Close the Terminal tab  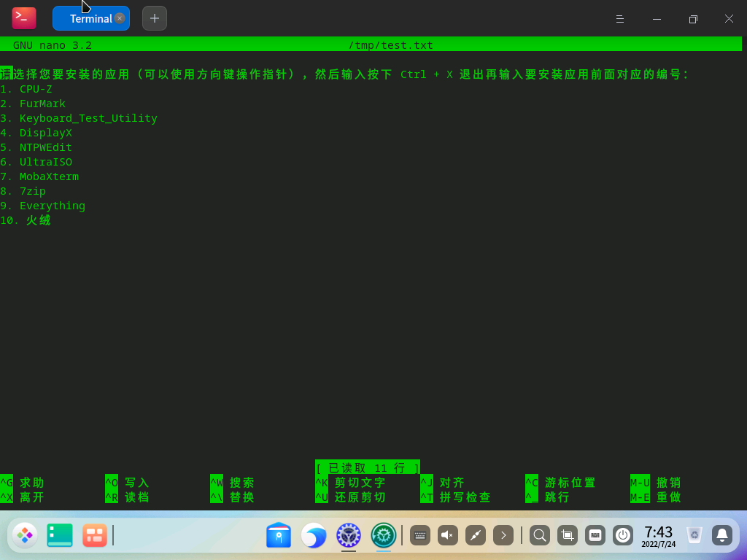120,18
